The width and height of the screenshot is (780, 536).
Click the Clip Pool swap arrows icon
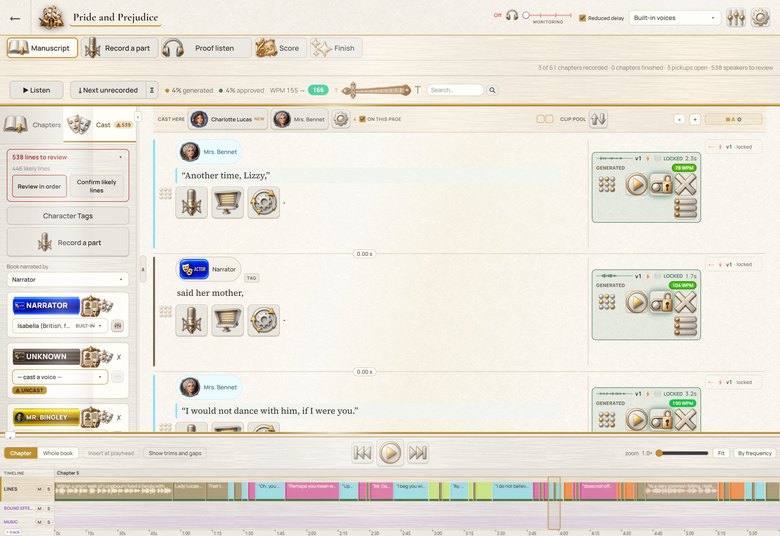(x=598, y=119)
